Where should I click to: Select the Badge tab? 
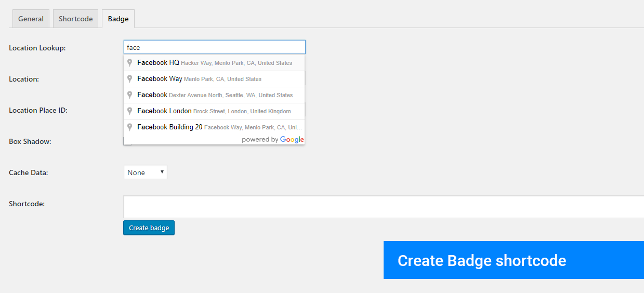tap(118, 19)
